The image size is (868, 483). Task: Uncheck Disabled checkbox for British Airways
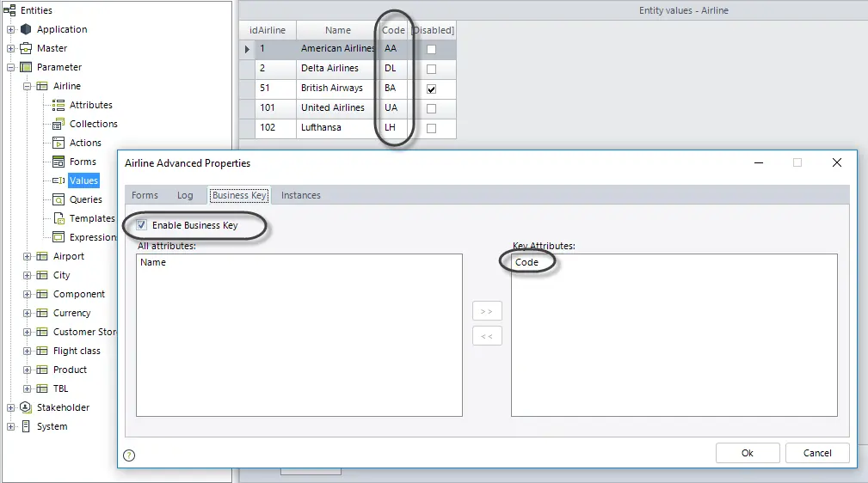tap(431, 89)
